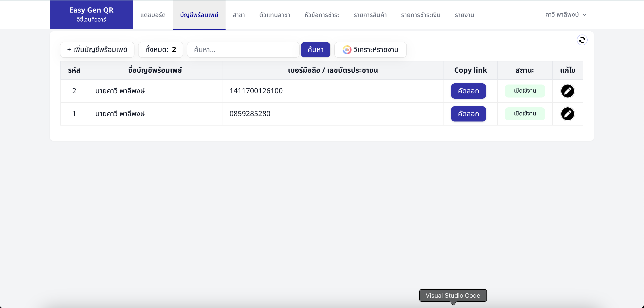644x308 pixels.
Task: Toggle เปิดใช้งาน status for ID 1411700126100
Action: (x=525, y=91)
